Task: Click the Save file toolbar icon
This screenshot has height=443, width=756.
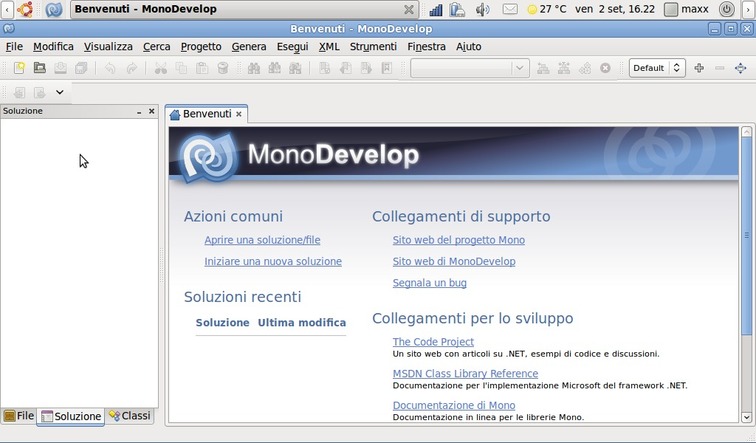Action: [60, 68]
